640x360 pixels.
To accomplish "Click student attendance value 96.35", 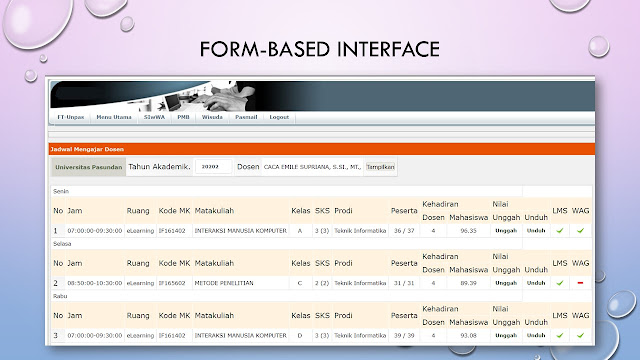I will click(x=469, y=231).
